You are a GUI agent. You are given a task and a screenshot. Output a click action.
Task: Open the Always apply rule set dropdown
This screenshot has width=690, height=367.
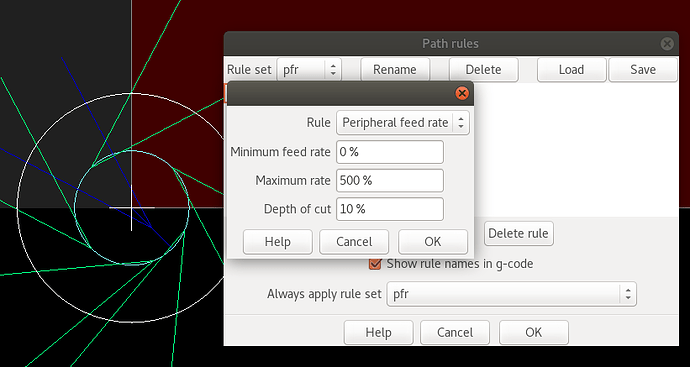511,294
